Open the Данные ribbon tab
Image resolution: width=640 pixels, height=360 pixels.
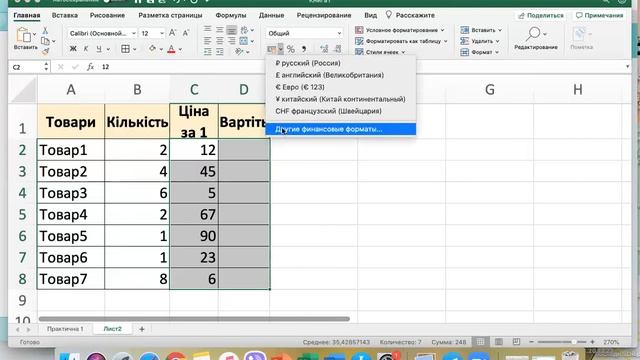271,15
